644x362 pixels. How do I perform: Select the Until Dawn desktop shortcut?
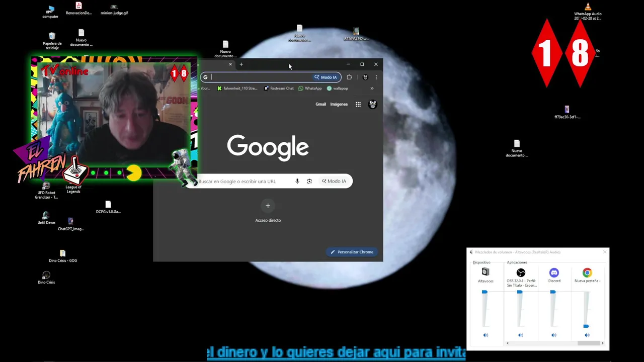[46, 218]
